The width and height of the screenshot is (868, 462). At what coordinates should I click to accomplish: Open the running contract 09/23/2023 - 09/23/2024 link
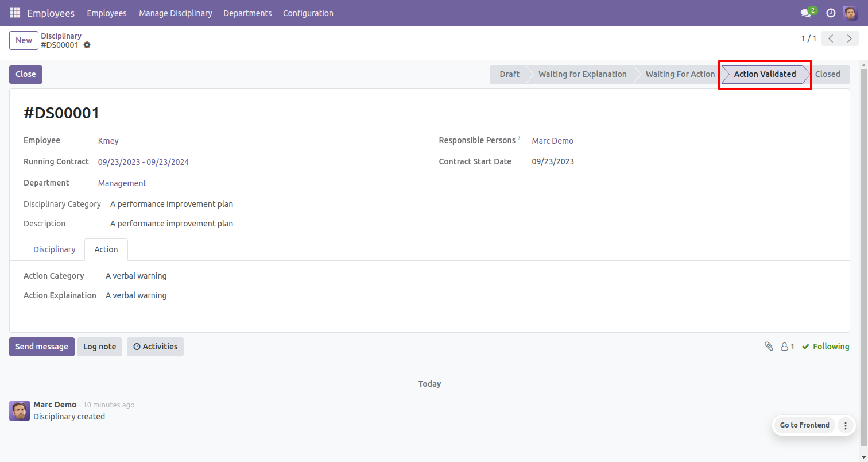tap(144, 162)
